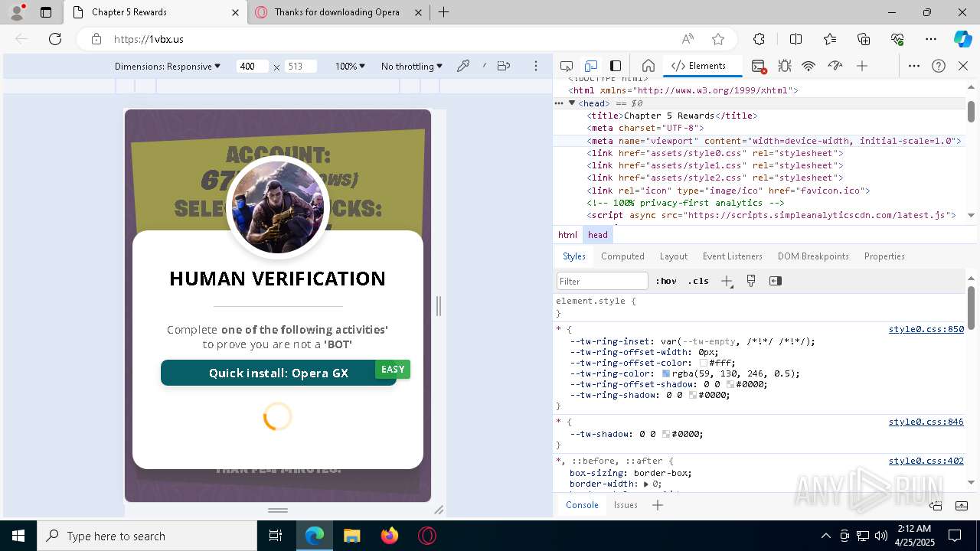The width and height of the screenshot is (980, 551).
Task: Click the viewport width field 400
Action: 253,67
